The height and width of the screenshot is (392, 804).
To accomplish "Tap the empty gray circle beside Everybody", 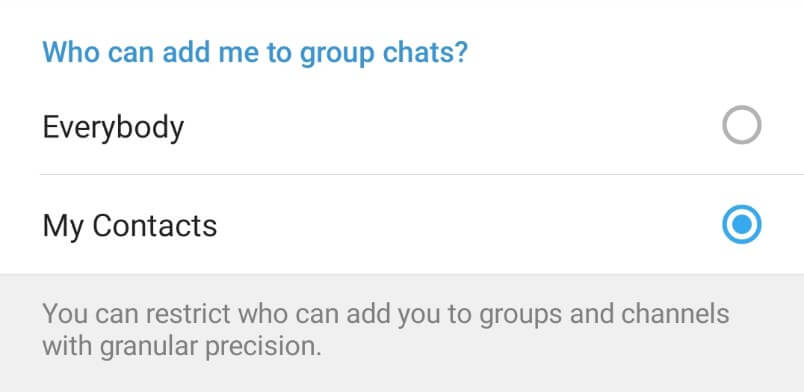I will 741,125.
